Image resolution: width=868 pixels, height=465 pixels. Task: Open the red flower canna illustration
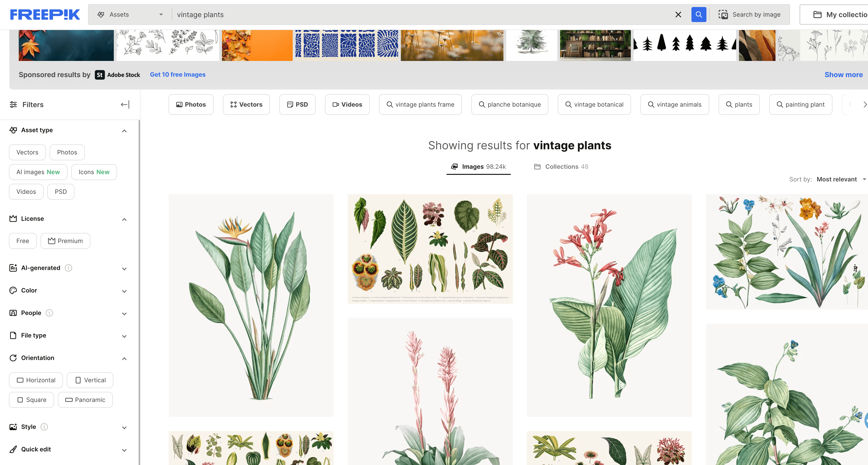tap(609, 305)
